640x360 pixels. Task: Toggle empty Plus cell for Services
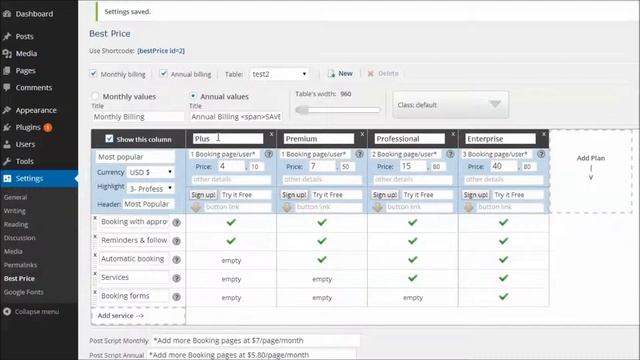pos(231,279)
